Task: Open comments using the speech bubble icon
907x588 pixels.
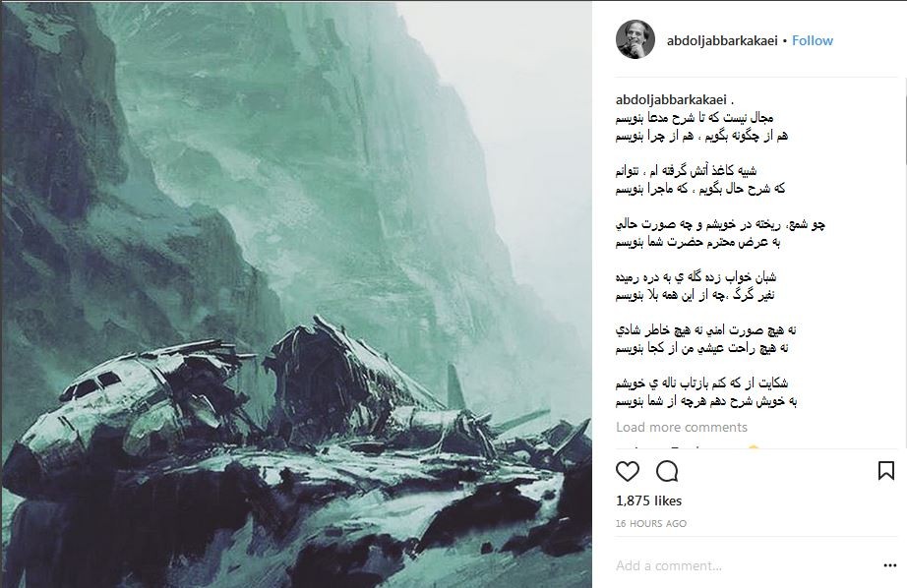Action: pos(667,471)
